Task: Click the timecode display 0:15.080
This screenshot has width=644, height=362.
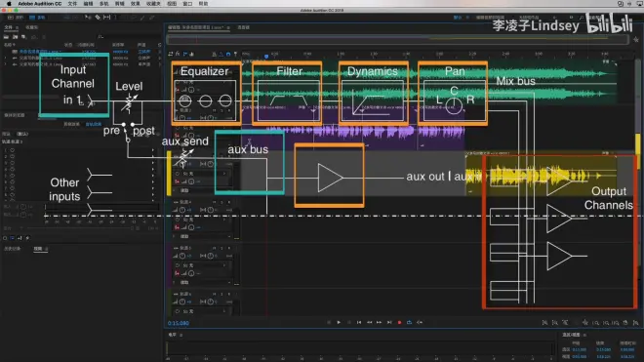Action: [179, 323]
